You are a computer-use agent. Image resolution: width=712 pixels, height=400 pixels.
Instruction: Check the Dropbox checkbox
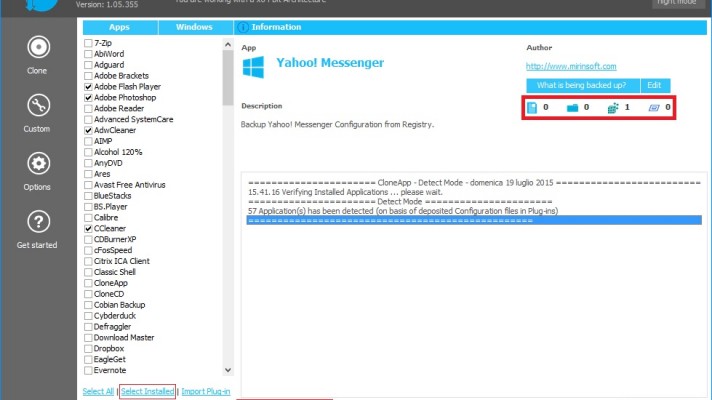pos(88,349)
